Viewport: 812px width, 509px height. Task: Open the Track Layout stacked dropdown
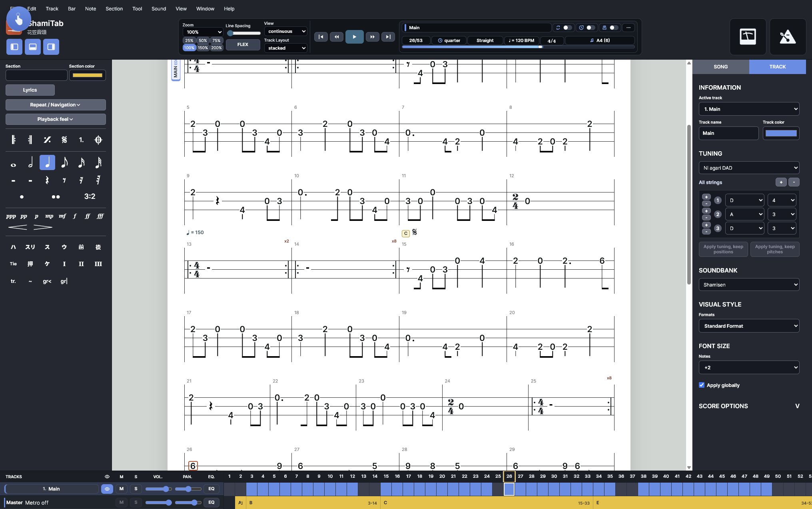pyautogui.click(x=286, y=48)
